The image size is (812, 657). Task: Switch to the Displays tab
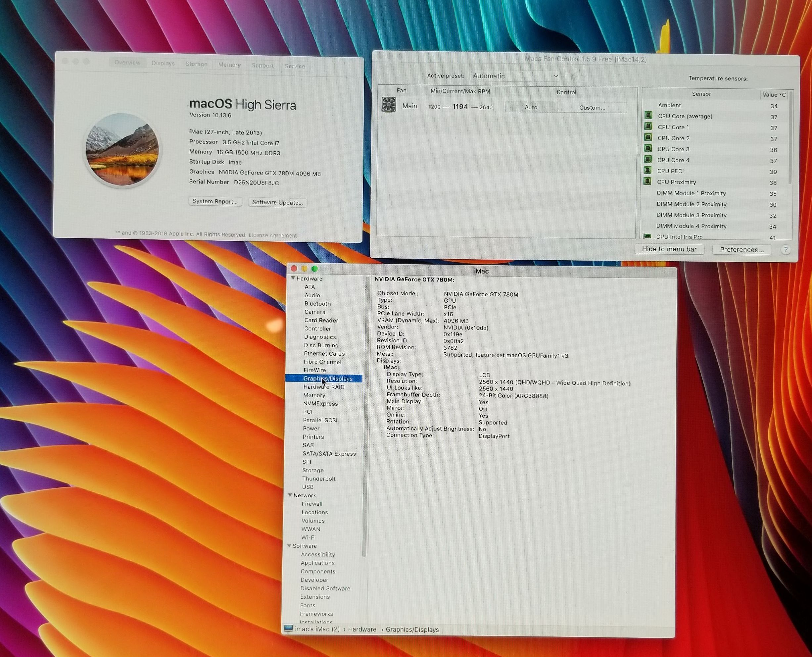pos(163,63)
